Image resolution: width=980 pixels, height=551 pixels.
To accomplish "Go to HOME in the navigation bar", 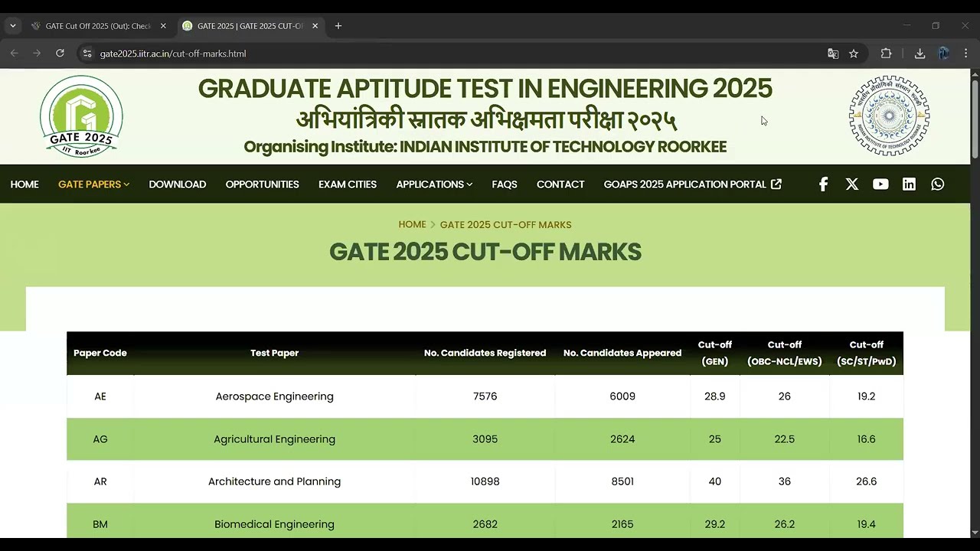I will tap(24, 184).
